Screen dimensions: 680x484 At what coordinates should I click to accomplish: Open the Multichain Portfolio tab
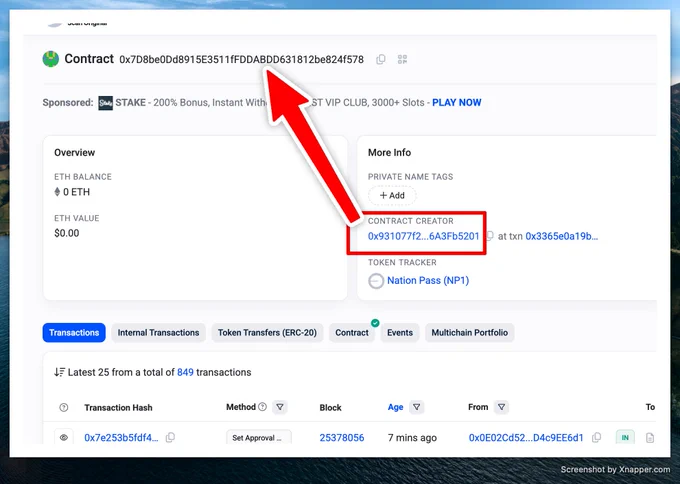tap(470, 333)
